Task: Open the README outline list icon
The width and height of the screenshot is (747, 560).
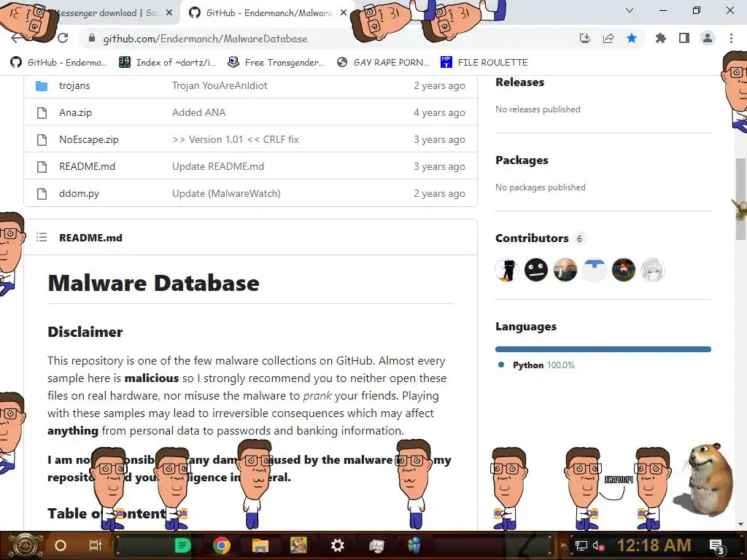Action: [42, 237]
